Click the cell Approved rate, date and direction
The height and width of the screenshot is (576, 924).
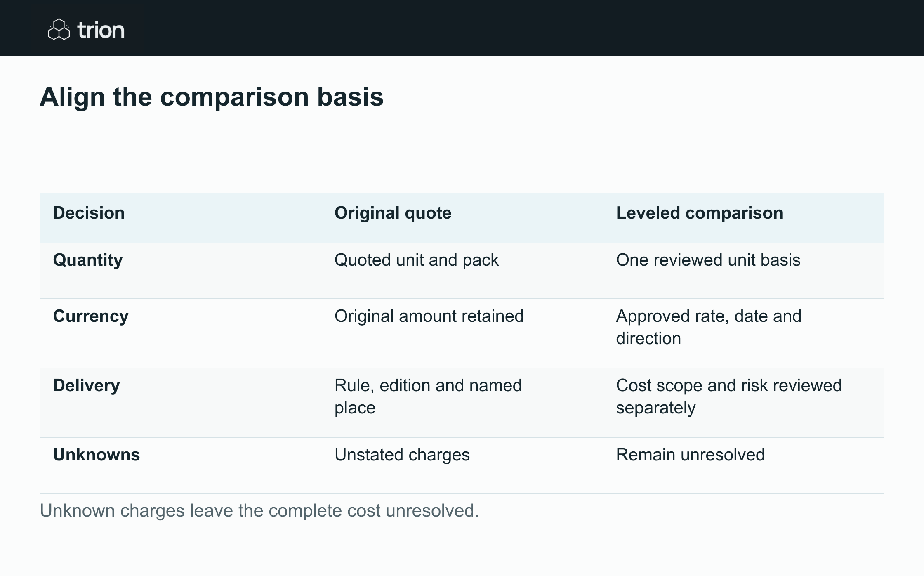point(709,327)
